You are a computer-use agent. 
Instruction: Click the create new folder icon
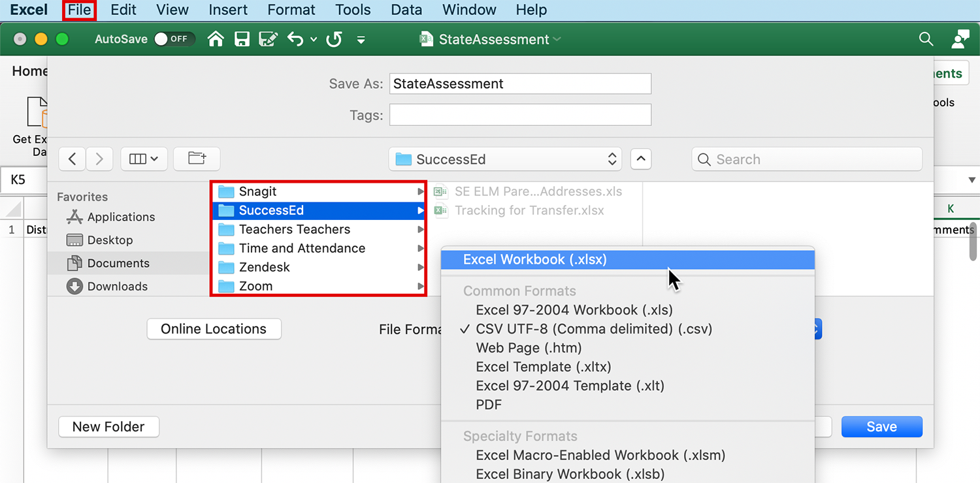tap(197, 159)
